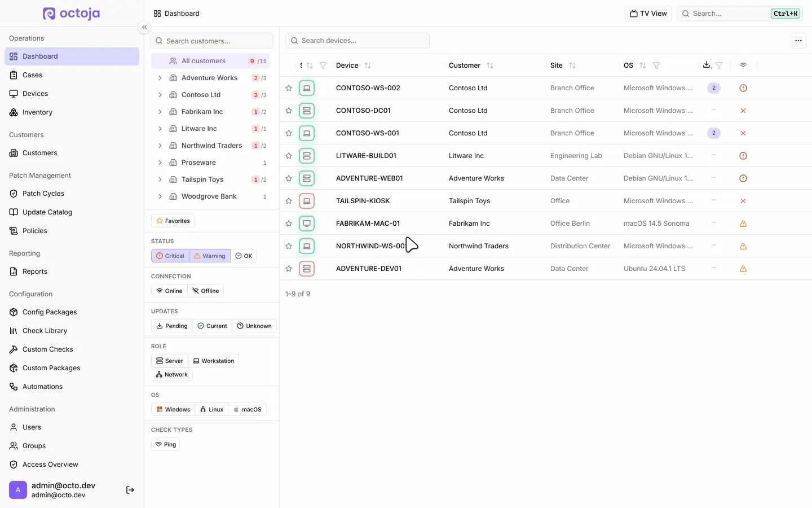Click the workstation icon for CONTOSO-WS-001
The image size is (812, 508).
(307, 133)
